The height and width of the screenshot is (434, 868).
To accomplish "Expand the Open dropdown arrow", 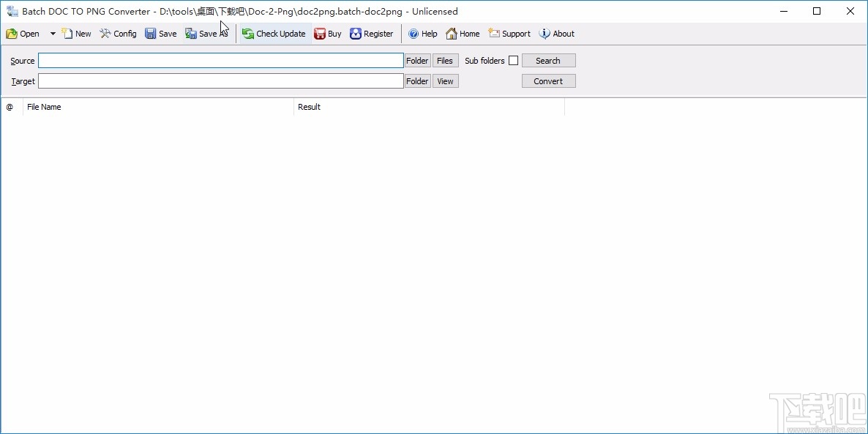I will pos(53,34).
